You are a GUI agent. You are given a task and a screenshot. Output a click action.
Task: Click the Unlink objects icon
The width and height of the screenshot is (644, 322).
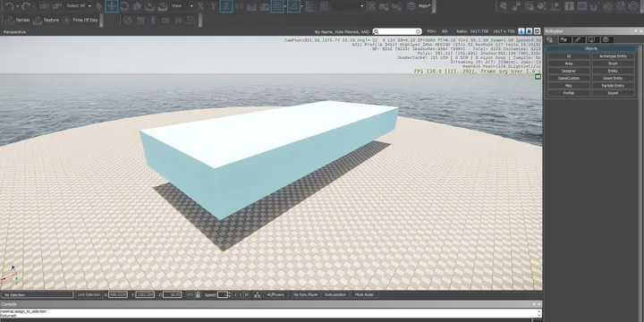(x=57, y=6)
